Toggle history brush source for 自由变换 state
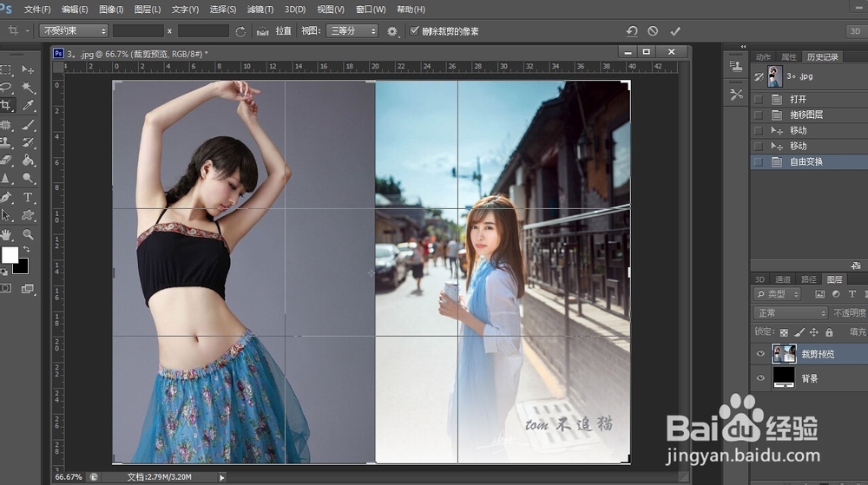This screenshot has width=868, height=485. (759, 162)
